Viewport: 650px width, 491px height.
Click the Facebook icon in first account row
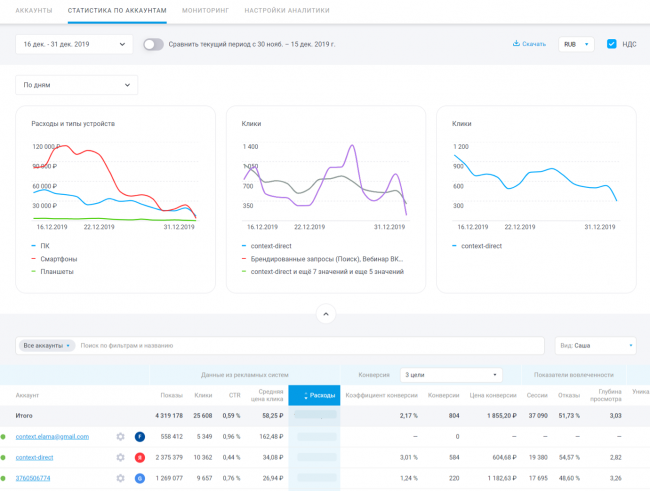coord(140,436)
